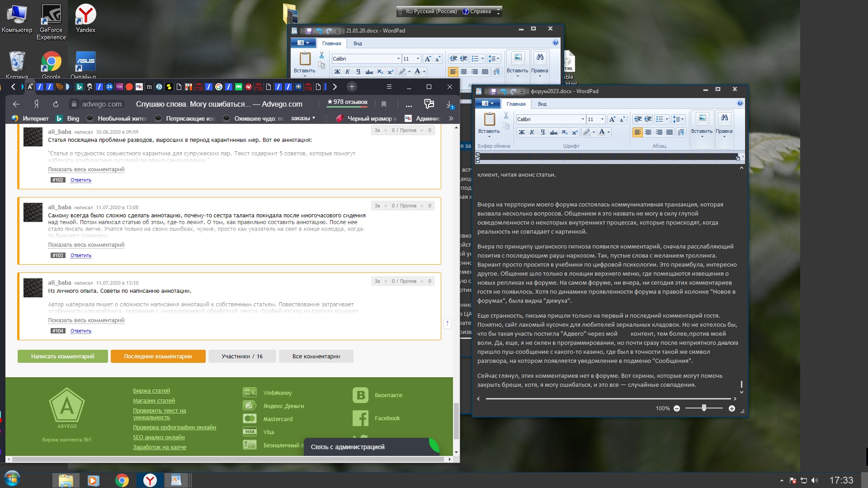Grow font size in форум2023 WordPad
868x488 pixels.
point(612,119)
